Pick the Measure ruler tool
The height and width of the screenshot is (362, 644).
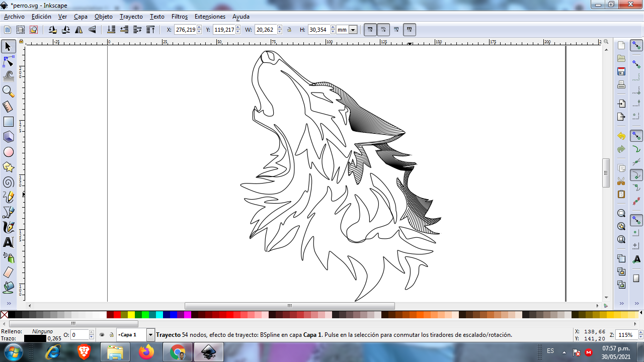(8, 107)
